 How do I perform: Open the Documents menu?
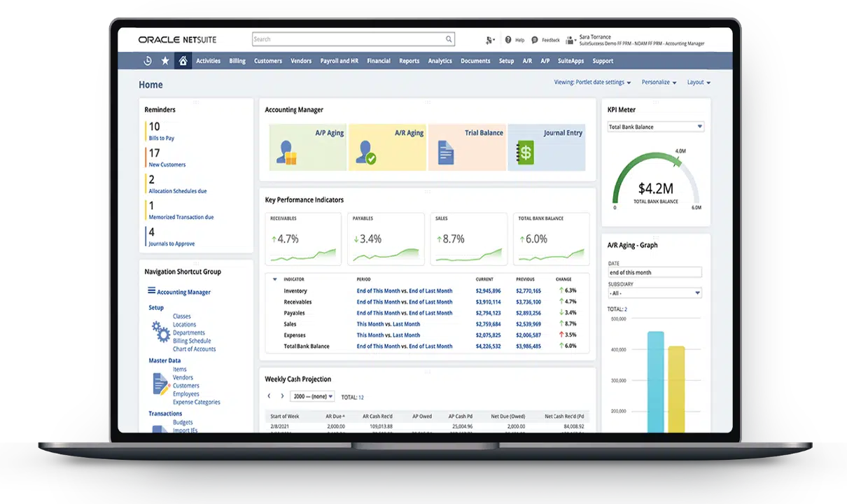[475, 61]
